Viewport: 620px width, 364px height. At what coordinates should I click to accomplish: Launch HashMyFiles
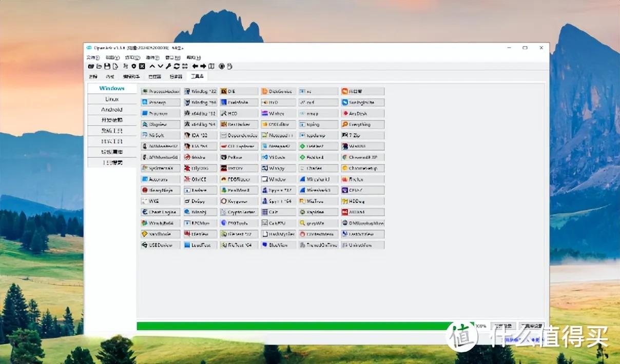coord(278,234)
